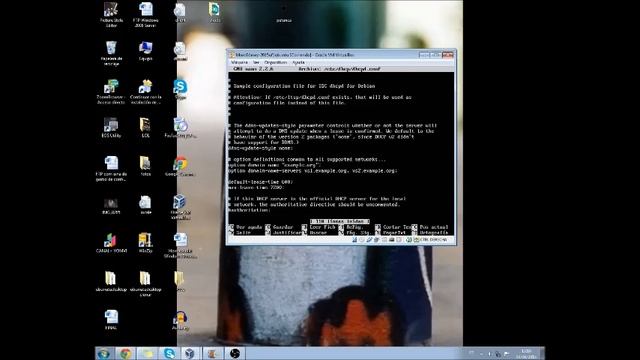The height and width of the screenshot is (360, 640).
Task: Click the 'max-lease-time 7200;' line
Action: pos(256,188)
